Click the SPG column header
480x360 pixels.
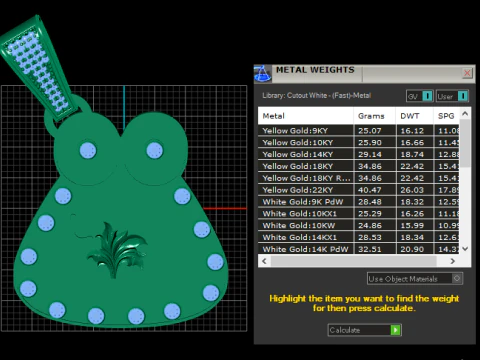447,116
